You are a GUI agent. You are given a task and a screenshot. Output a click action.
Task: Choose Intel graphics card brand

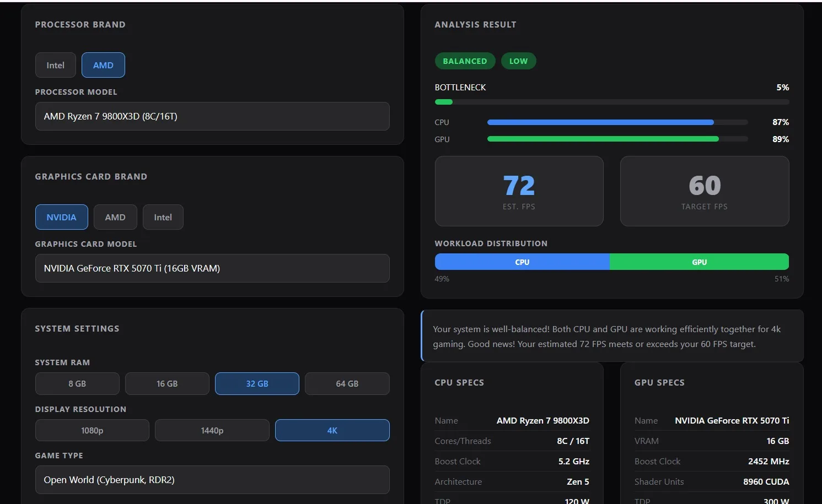pos(163,217)
